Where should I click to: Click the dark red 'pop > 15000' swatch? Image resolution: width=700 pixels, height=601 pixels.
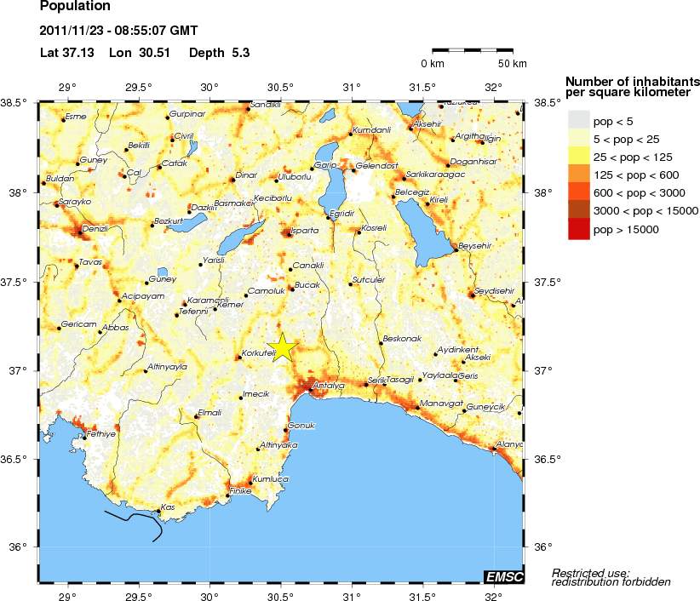579,229
